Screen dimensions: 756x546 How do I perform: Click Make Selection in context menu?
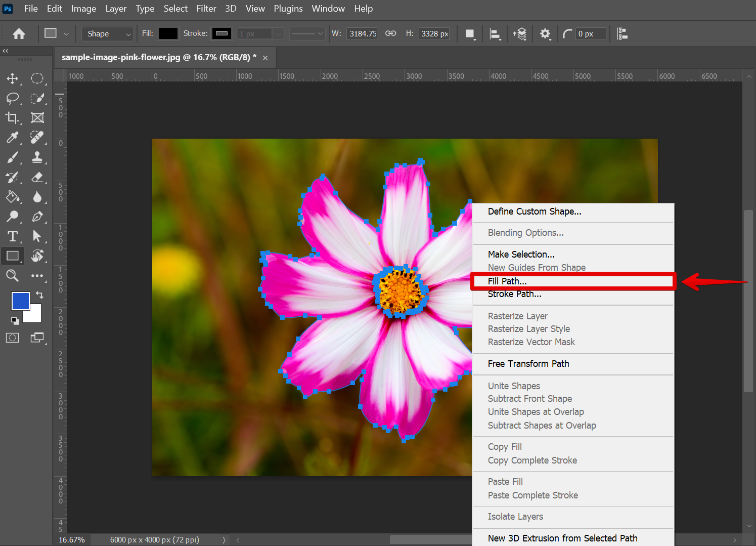[521, 254]
